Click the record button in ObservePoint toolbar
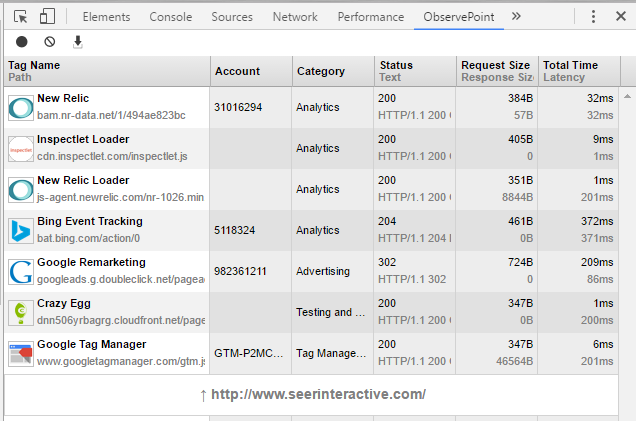 [22, 42]
